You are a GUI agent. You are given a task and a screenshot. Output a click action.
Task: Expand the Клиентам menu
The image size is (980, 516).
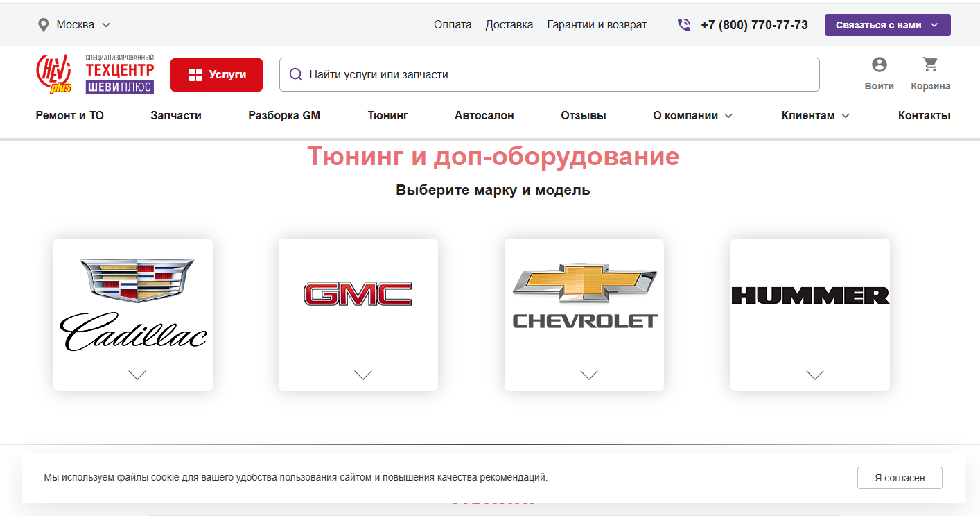pyautogui.click(x=815, y=116)
